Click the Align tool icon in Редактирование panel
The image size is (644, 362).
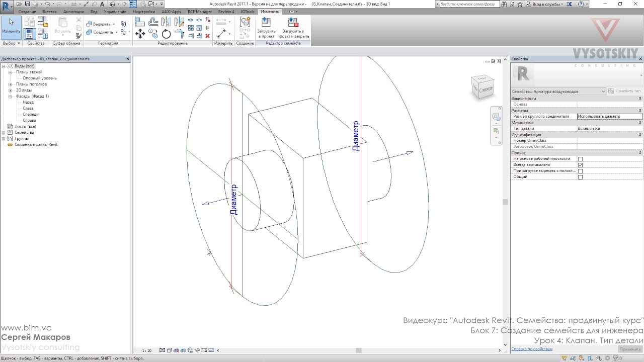click(x=140, y=22)
